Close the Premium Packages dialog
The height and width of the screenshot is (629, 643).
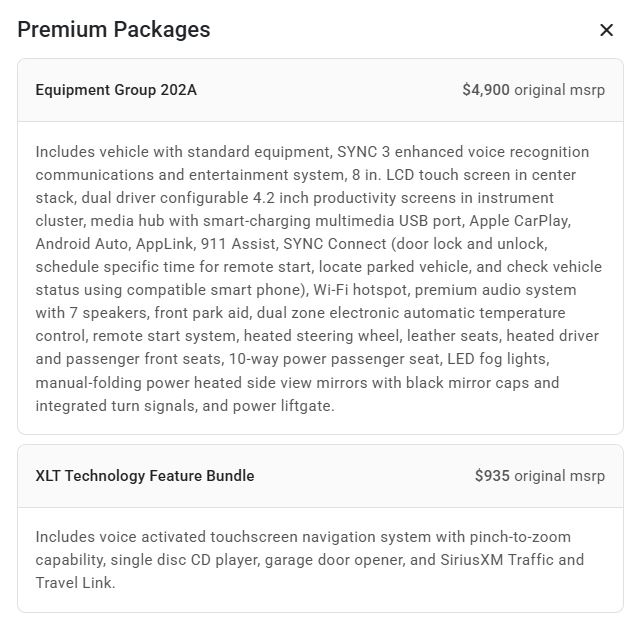(x=606, y=30)
